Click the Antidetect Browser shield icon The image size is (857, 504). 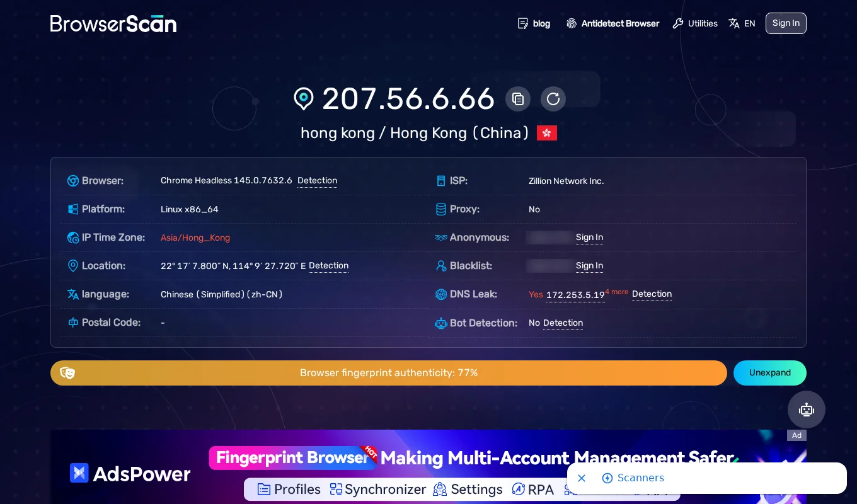pyautogui.click(x=572, y=23)
